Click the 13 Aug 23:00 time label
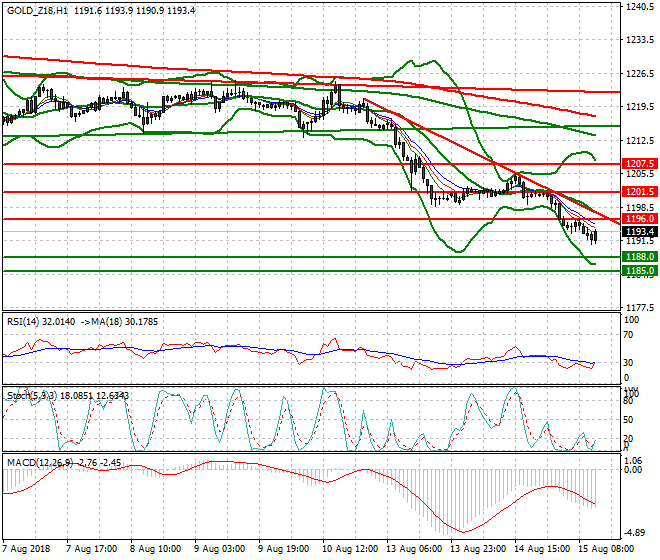This screenshot has width=660, height=560. click(x=478, y=549)
